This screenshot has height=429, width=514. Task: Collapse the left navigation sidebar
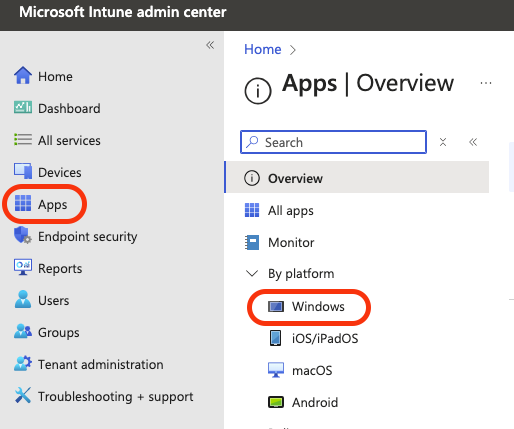coord(210,45)
